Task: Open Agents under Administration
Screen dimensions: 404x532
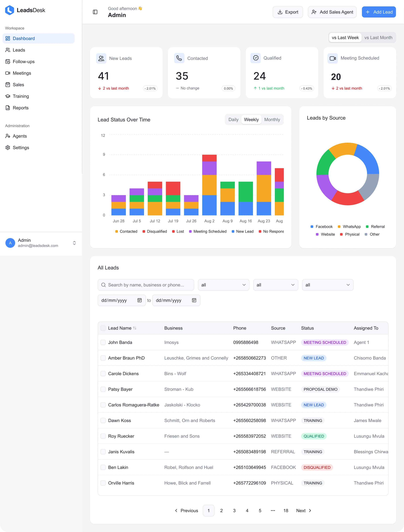Action: click(39, 136)
